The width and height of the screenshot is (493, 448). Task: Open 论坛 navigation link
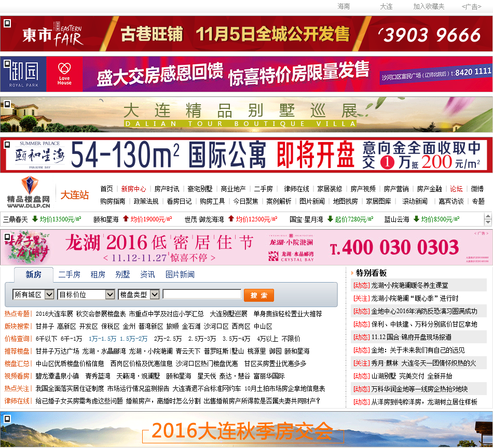(x=456, y=189)
